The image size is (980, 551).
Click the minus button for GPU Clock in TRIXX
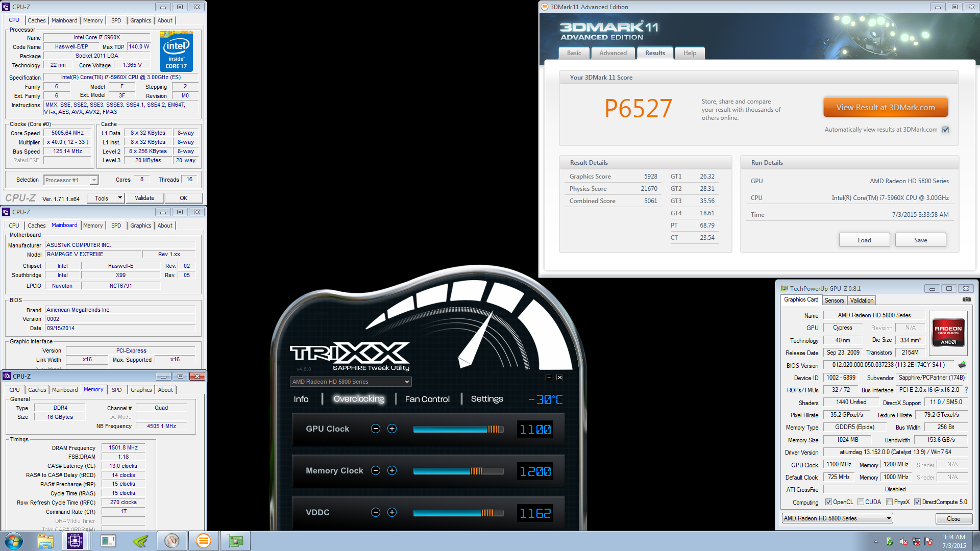click(376, 429)
